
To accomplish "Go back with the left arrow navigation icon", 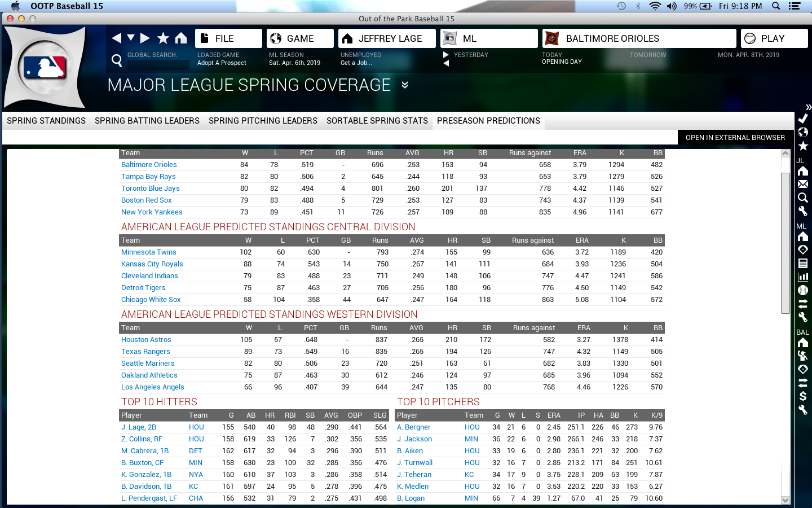I will [117, 38].
